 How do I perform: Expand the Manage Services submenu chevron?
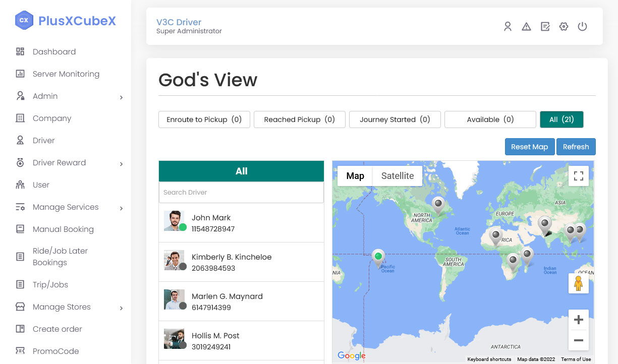[121, 208]
